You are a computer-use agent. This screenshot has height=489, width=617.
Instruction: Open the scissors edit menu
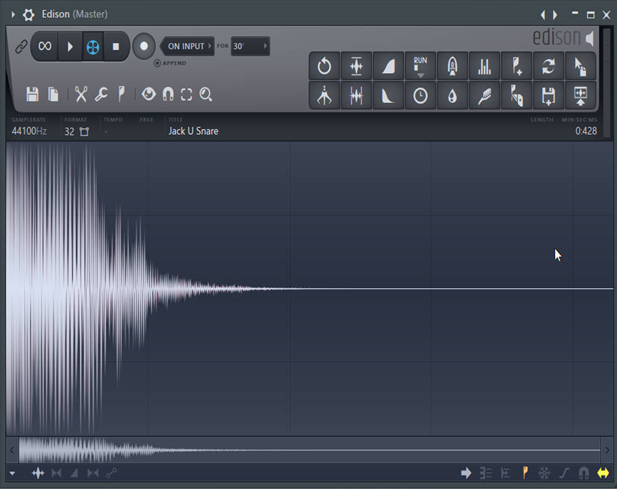pos(81,94)
